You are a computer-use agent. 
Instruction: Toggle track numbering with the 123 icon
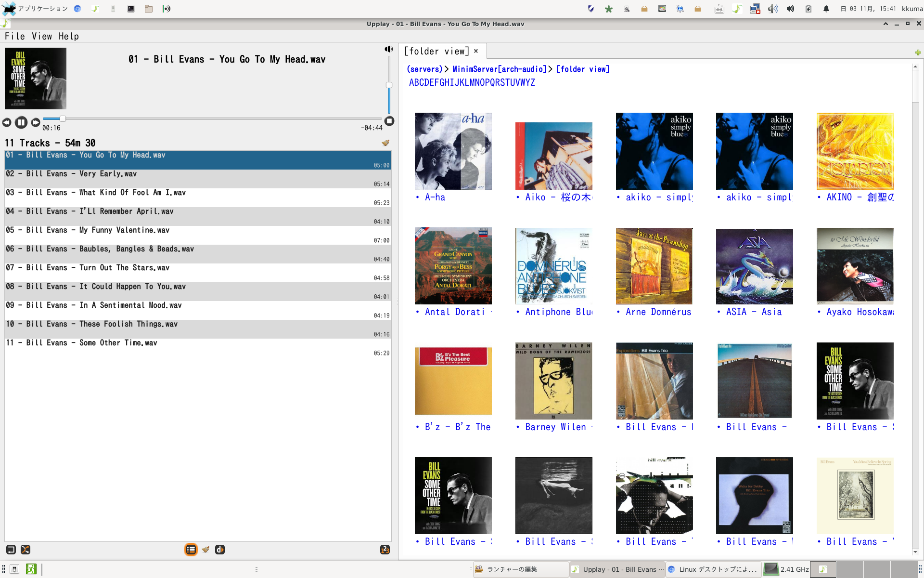[x=385, y=550]
